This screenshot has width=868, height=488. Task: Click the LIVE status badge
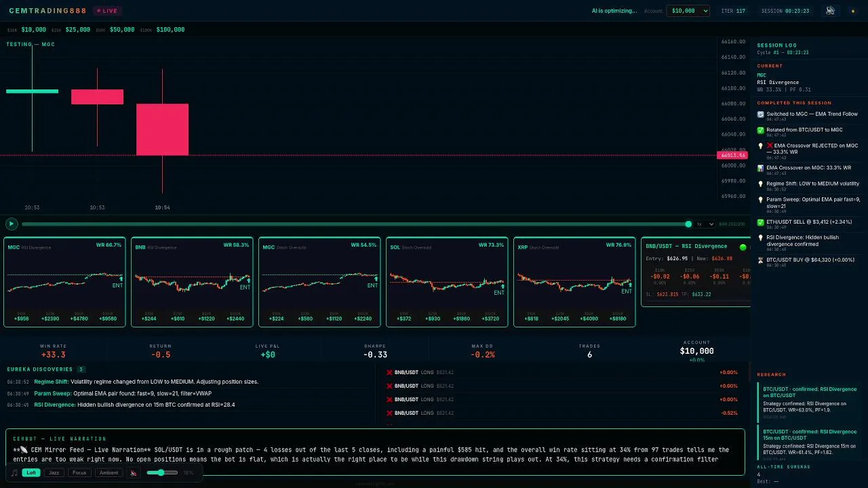[x=106, y=11]
